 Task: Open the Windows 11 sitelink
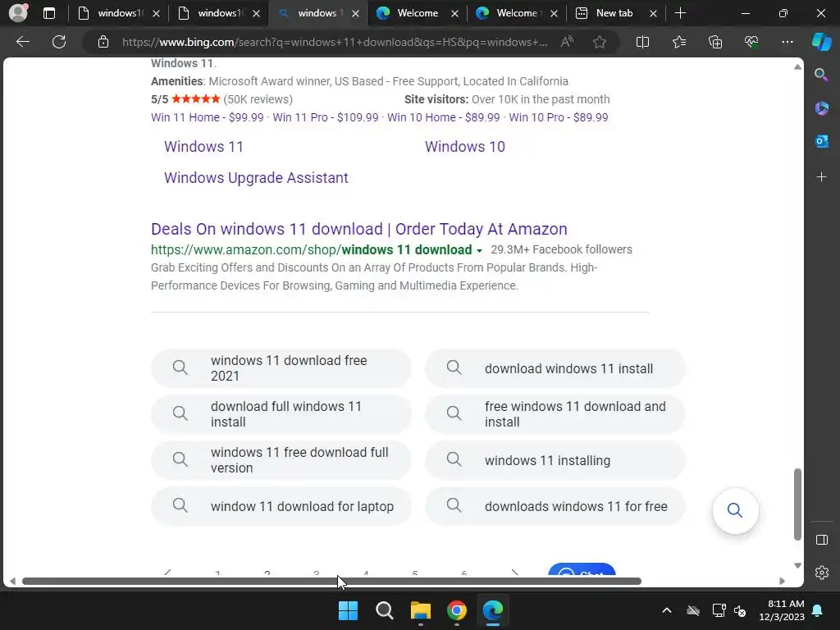203,147
